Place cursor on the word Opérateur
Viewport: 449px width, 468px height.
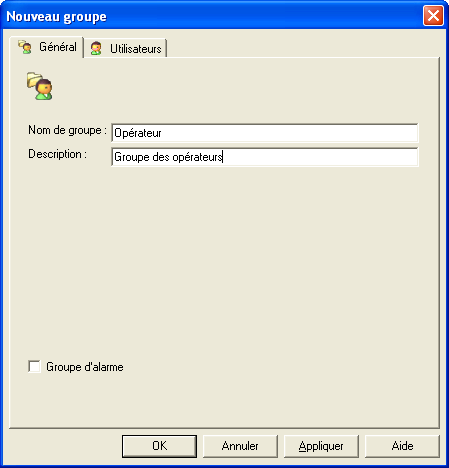[x=138, y=133]
